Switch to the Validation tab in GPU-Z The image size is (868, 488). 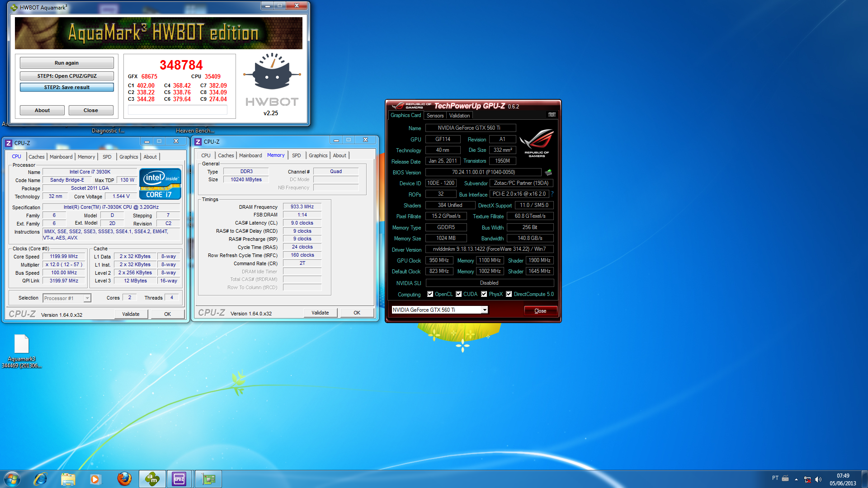[x=459, y=116]
